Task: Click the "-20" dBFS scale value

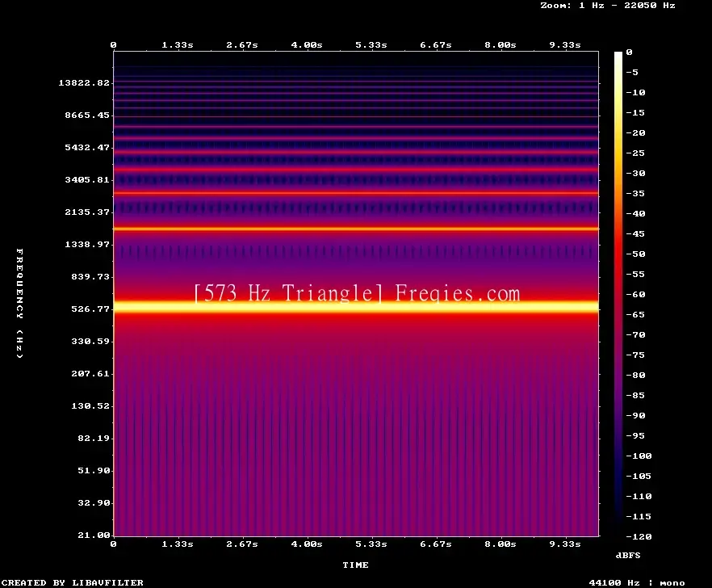Action: [635, 132]
